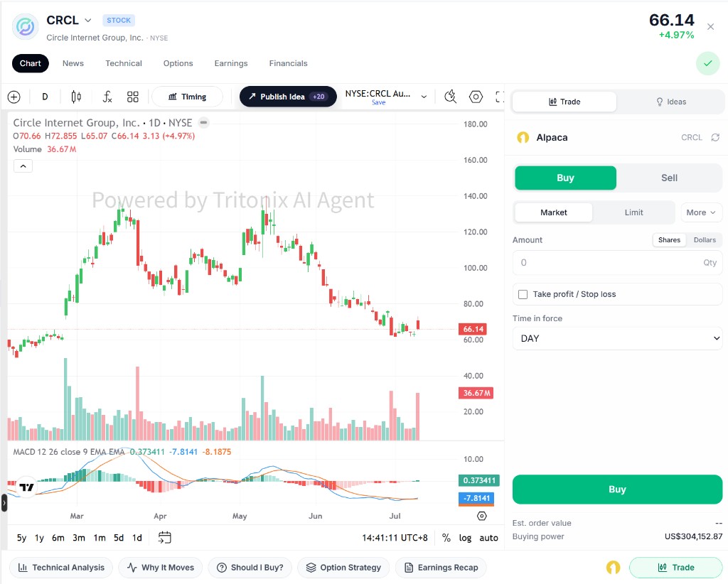Click the 14:41:11 UTC+8 timezone label
The height and width of the screenshot is (584, 728).
(395, 538)
